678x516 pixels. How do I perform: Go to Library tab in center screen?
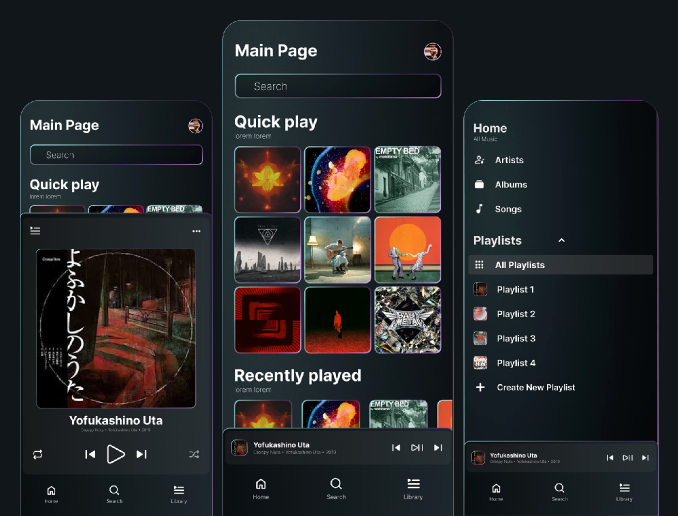[413, 489]
